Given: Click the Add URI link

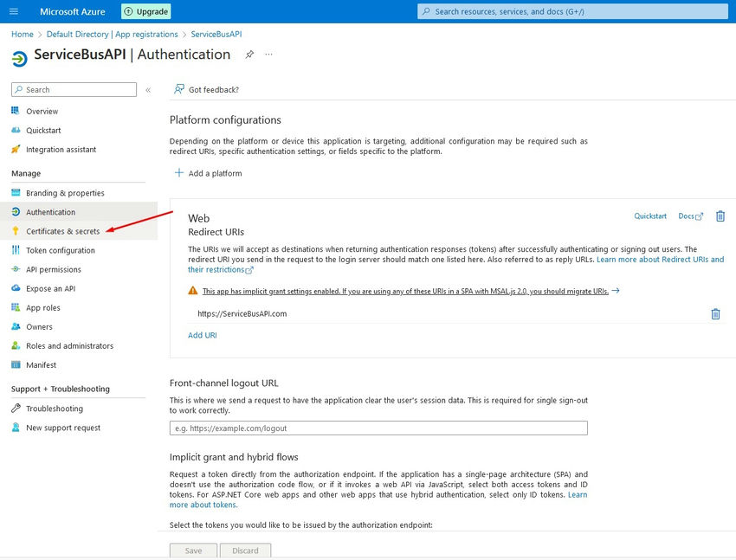Looking at the screenshot, I should click(203, 335).
